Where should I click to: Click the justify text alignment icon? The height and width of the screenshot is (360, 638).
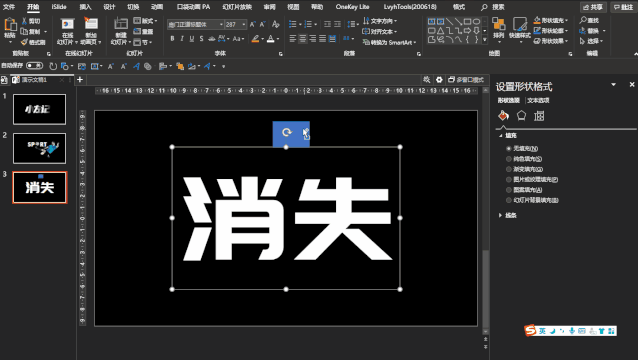tap(323, 39)
